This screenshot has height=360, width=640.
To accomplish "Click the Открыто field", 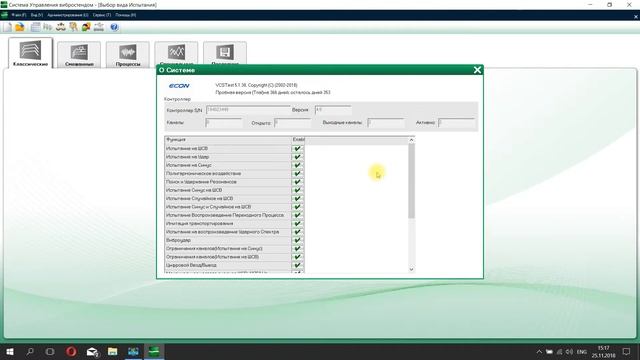I will [x=293, y=122].
